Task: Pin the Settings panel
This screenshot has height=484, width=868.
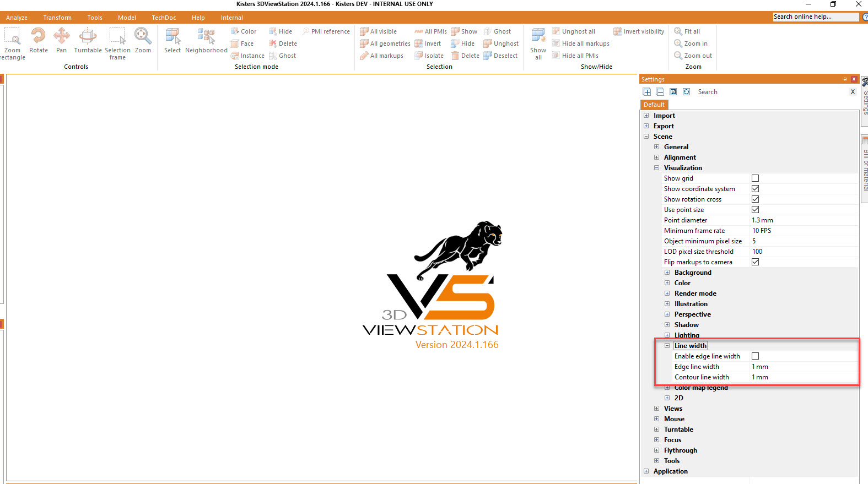Action: tap(844, 79)
